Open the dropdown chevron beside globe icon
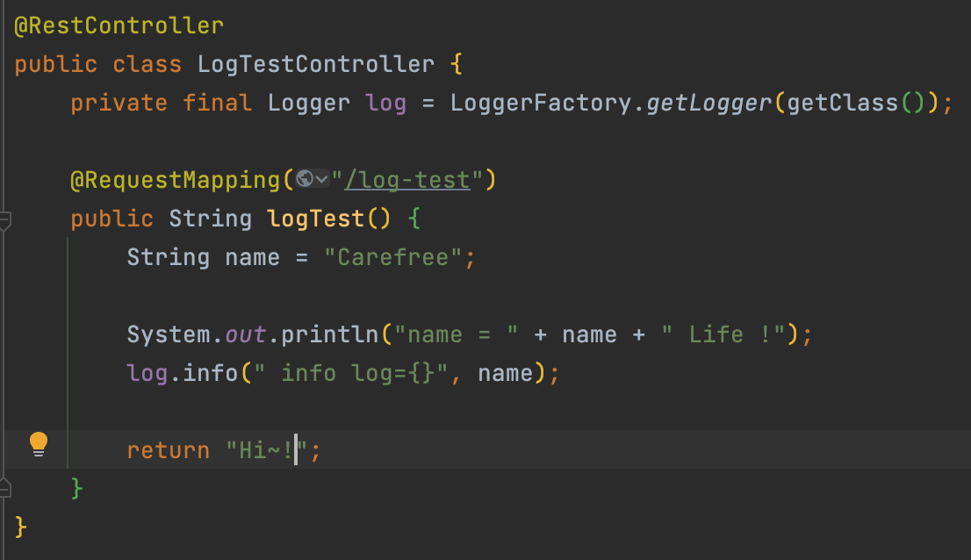This screenshot has height=560, width=971. tap(321, 179)
